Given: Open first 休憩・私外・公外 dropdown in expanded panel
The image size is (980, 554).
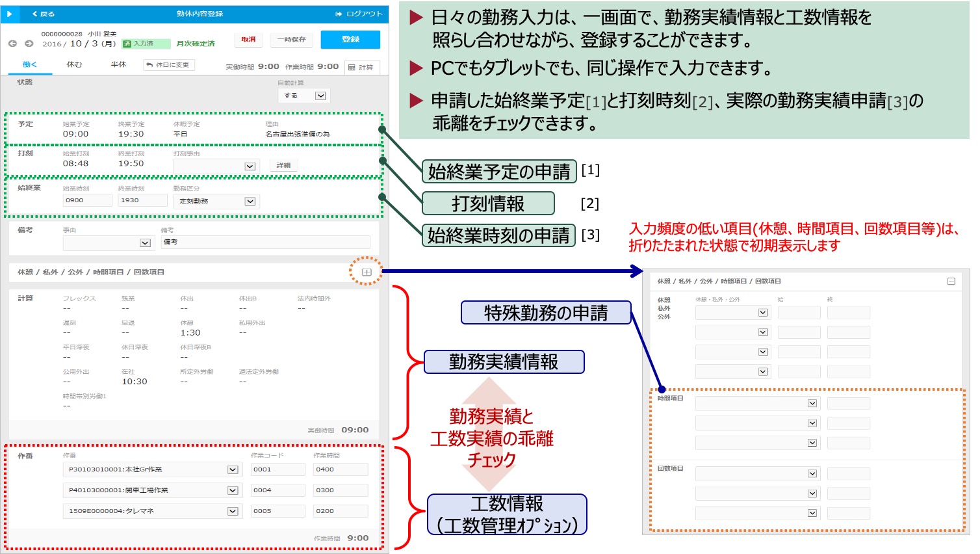Looking at the screenshot, I should 732,313.
